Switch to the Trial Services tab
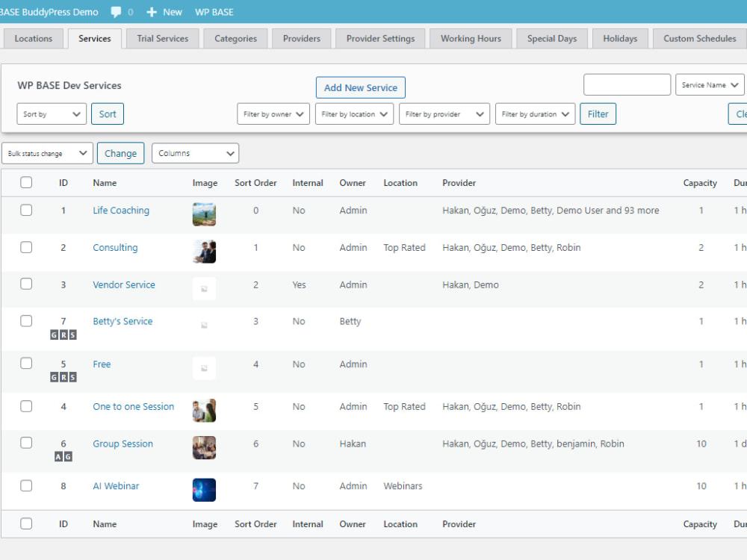This screenshot has height=560, width=747. coord(162,39)
